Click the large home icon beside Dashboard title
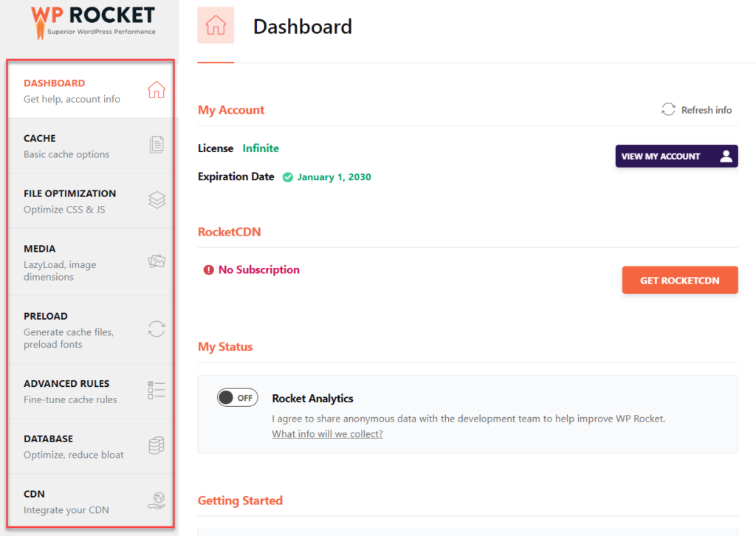756x536 pixels. [216, 25]
